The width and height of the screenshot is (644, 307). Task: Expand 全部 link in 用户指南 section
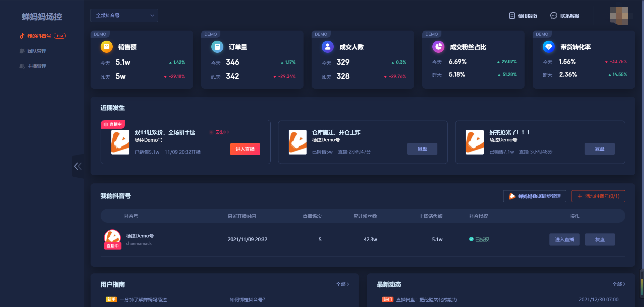coord(342,284)
